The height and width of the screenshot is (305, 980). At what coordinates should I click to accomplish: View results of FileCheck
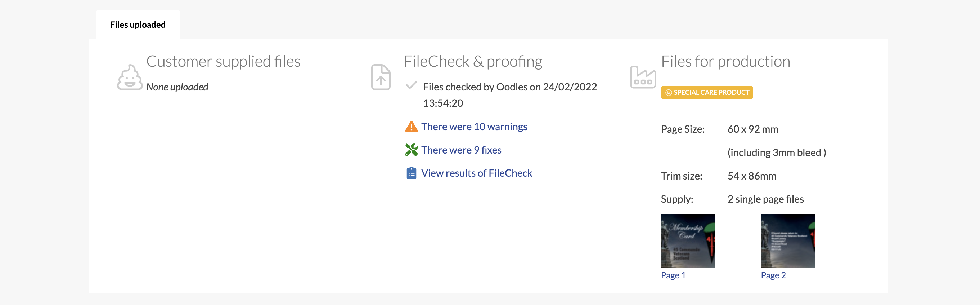[477, 173]
